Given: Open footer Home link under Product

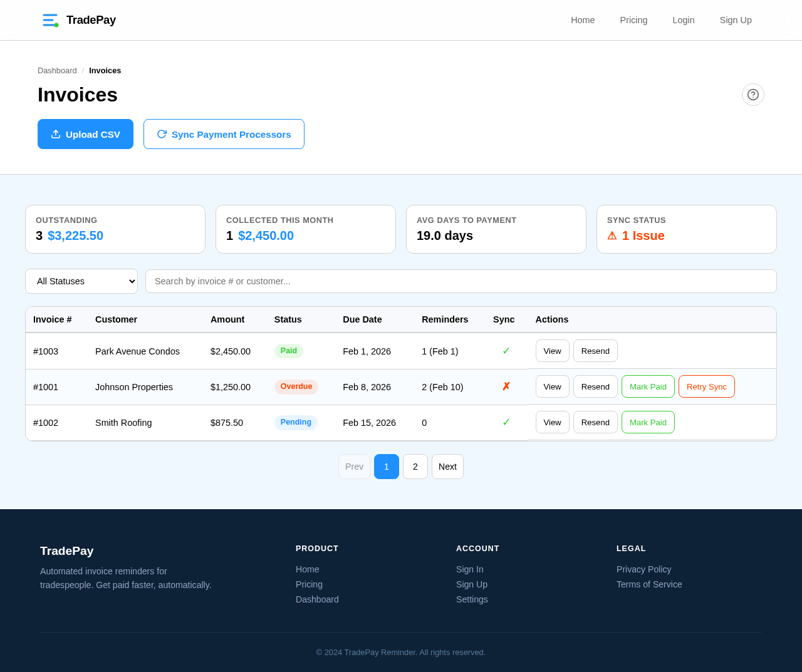Looking at the screenshot, I should click(x=307, y=569).
